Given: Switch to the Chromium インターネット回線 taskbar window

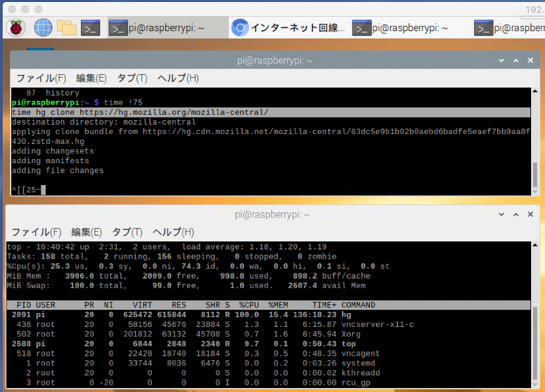Looking at the screenshot, I should (288, 28).
